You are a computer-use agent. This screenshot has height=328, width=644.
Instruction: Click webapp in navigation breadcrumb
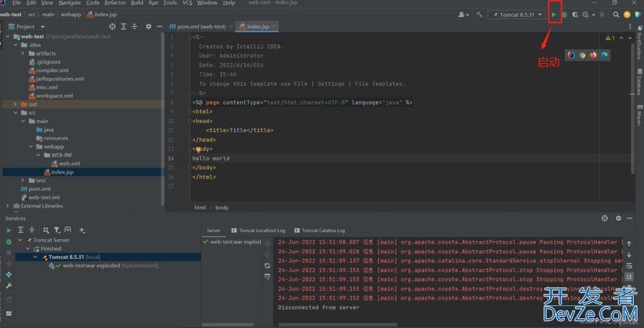pyautogui.click(x=71, y=14)
